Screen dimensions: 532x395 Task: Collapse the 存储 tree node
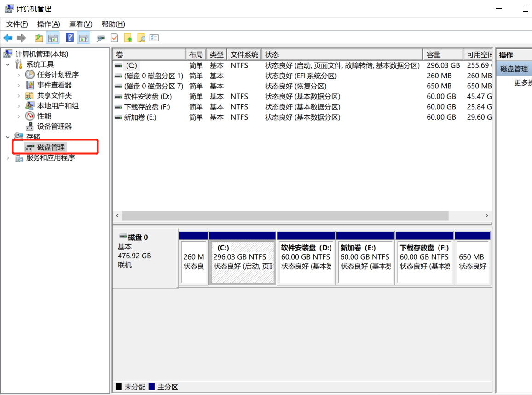[x=8, y=137]
